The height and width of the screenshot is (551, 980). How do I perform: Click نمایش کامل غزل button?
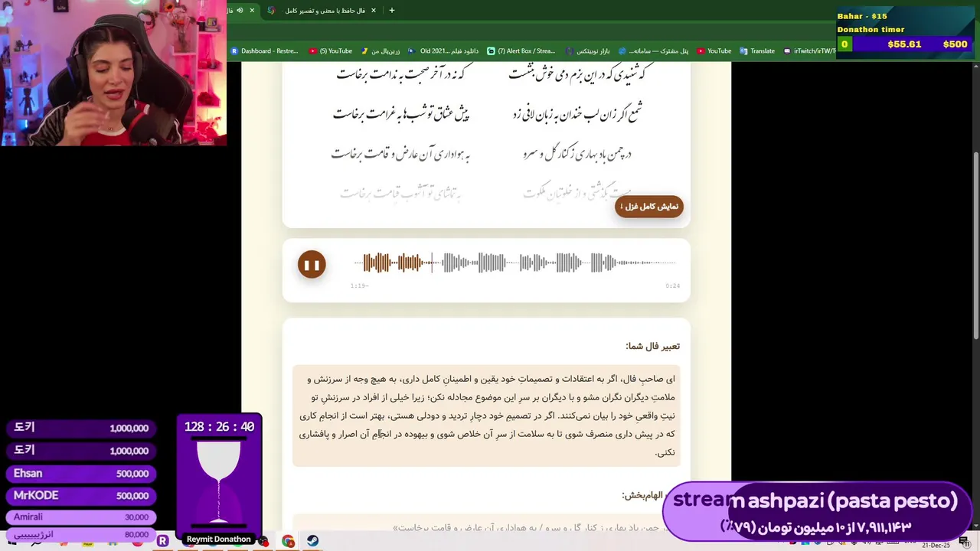[649, 207]
